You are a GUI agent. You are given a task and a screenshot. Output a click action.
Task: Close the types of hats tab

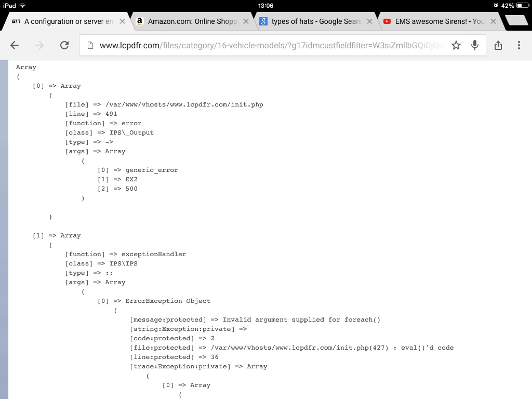coord(370,21)
